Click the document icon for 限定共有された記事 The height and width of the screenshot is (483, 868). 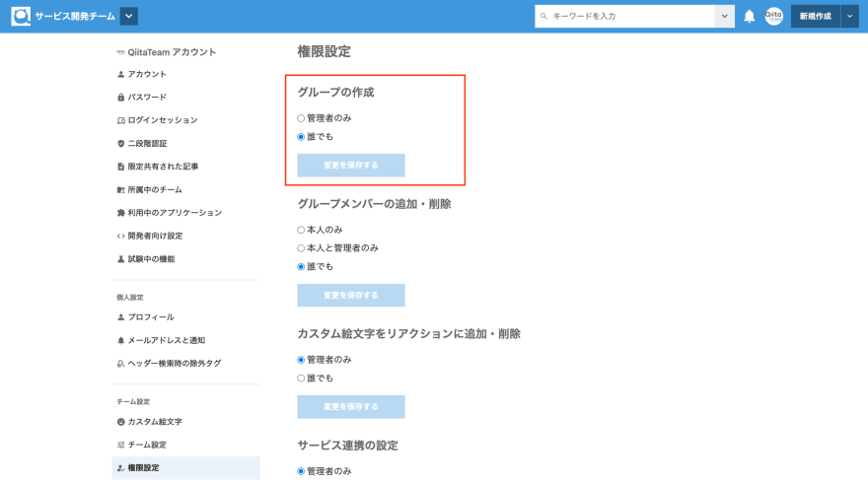coord(120,167)
